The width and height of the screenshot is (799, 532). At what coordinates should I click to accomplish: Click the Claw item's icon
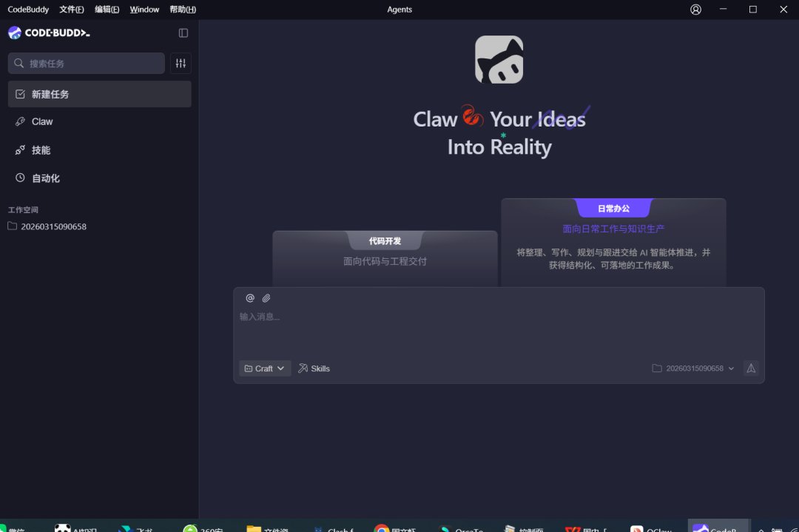coord(21,122)
